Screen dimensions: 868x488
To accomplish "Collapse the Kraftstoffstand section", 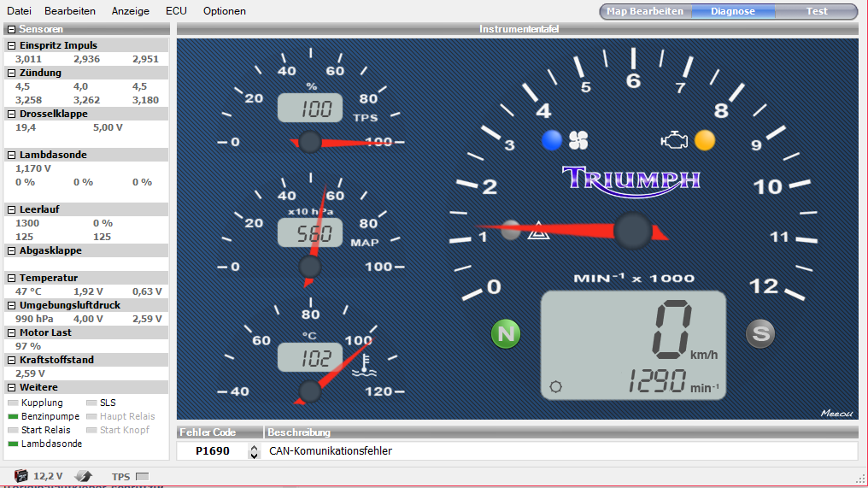I will pyautogui.click(x=12, y=361).
